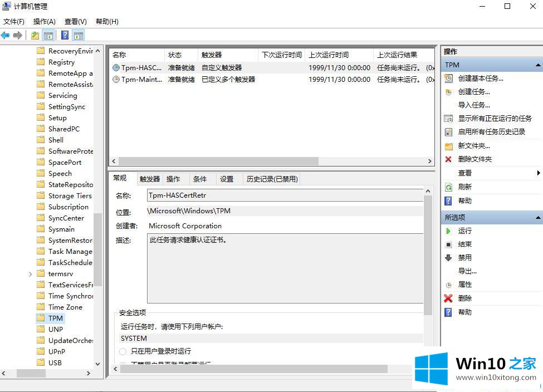The width and height of the screenshot is (543, 392).
Task: Click 导出... action
Action: click(467, 271)
